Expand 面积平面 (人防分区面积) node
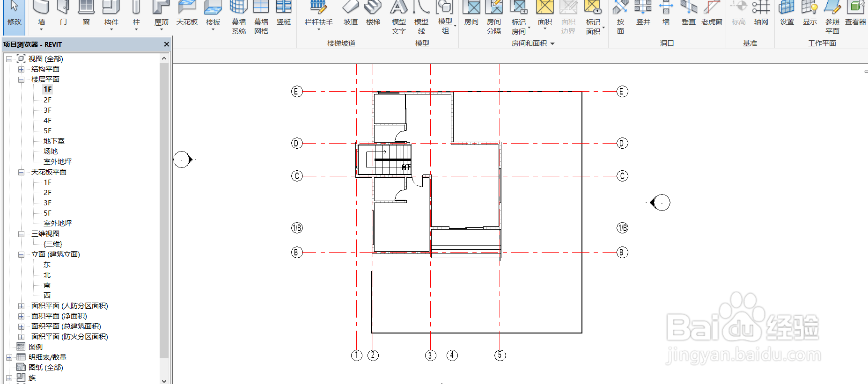The image size is (868, 384). [21, 306]
